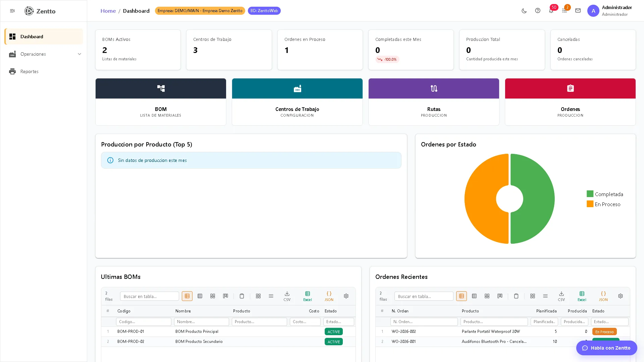Open the BOM Lista de Materiales card
Screen dimensions: 644x362
click(161, 102)
